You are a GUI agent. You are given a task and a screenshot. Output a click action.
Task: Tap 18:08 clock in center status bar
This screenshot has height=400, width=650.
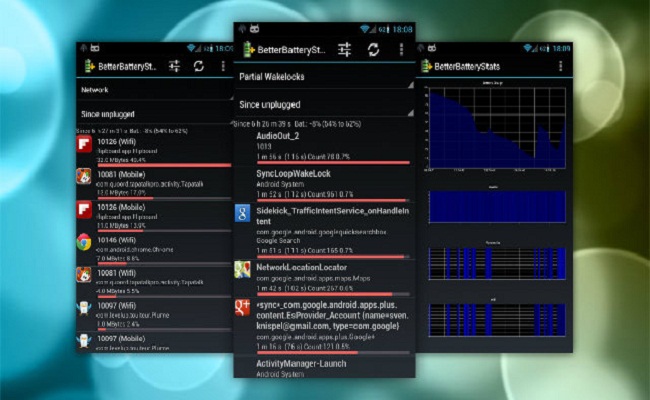click(402, 29)
